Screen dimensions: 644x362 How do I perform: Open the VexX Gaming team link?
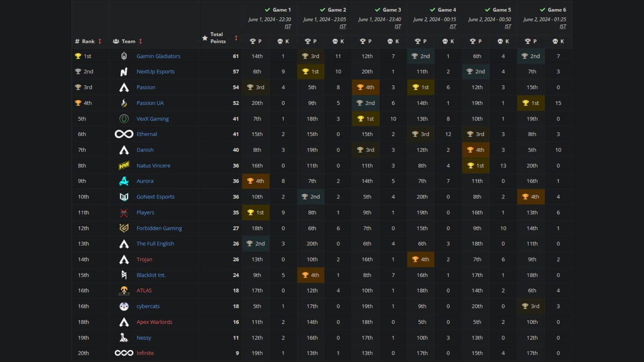click(x=152, y=119)
